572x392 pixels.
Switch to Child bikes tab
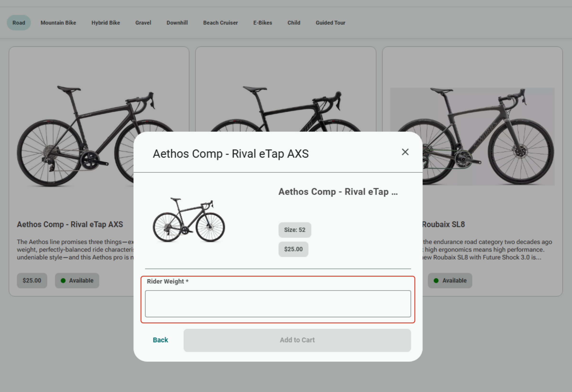coord(294,23)
